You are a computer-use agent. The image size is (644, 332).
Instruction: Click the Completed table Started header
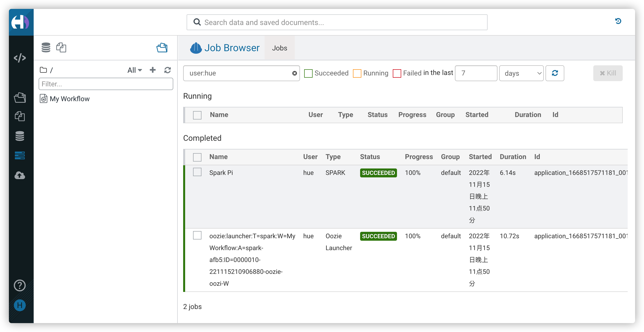(480, 157)
